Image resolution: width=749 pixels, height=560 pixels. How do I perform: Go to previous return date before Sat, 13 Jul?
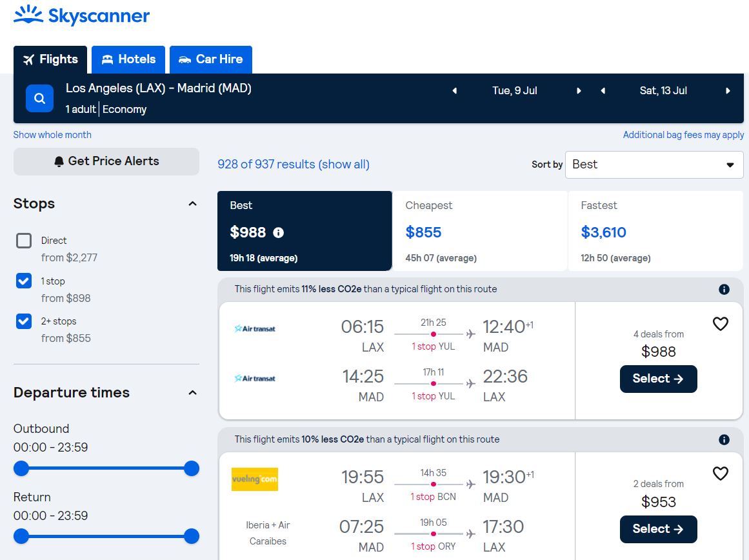[603, 91]
